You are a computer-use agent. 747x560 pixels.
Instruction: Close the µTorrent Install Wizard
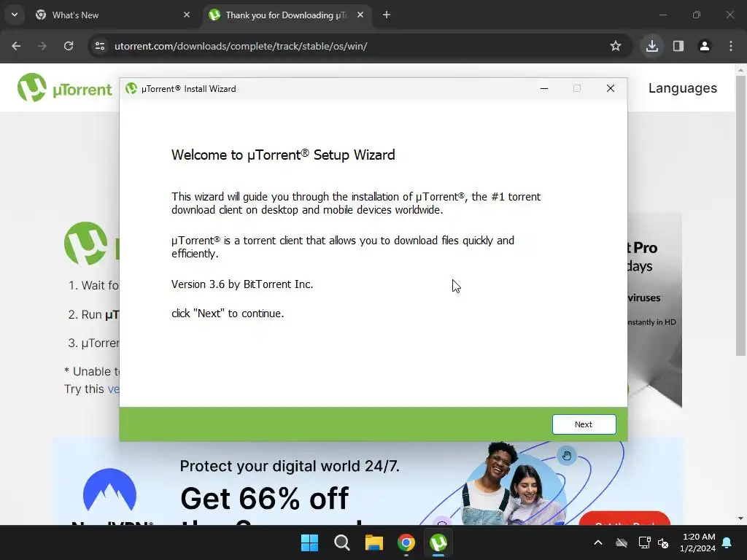point(611,88)
